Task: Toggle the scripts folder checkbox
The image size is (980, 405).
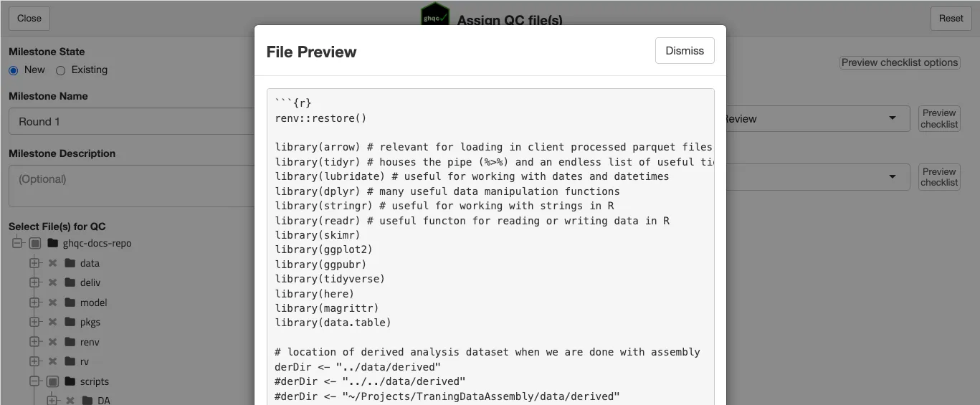Action: (52, 381)
